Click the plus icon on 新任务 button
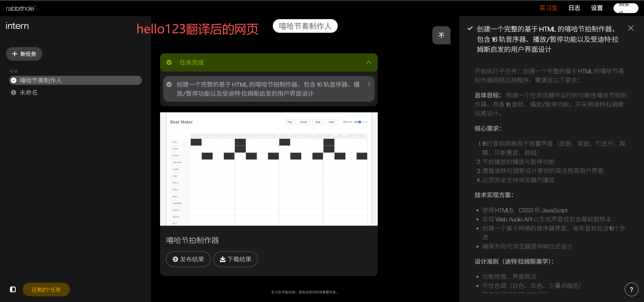The height and width of the screenshot is (302, 644). point(15,54)
